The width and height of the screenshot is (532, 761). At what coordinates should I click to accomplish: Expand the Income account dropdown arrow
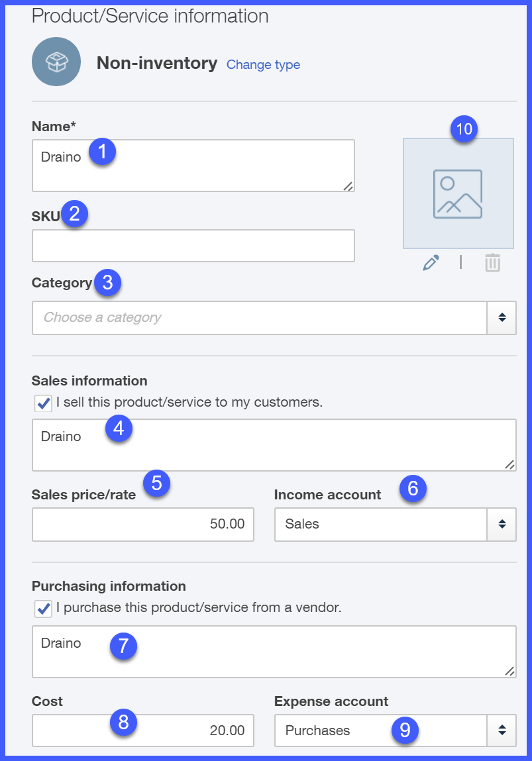[x=502, y=525]
